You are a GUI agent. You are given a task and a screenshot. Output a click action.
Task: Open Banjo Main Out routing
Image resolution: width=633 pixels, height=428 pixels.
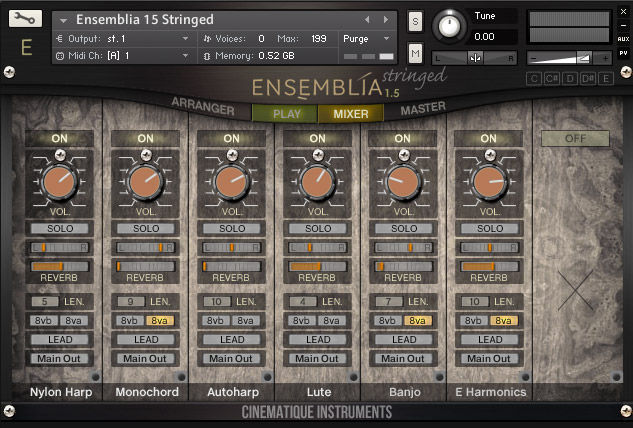(x=403, y=359)
